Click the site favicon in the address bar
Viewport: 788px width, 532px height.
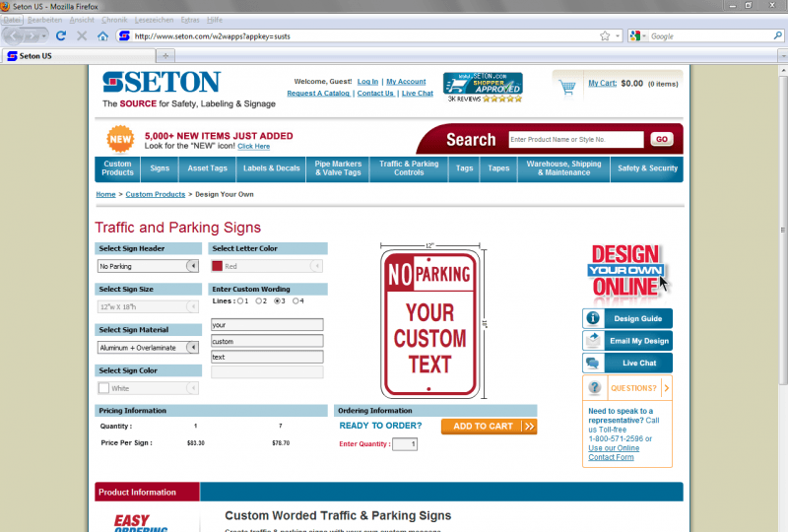124,36
